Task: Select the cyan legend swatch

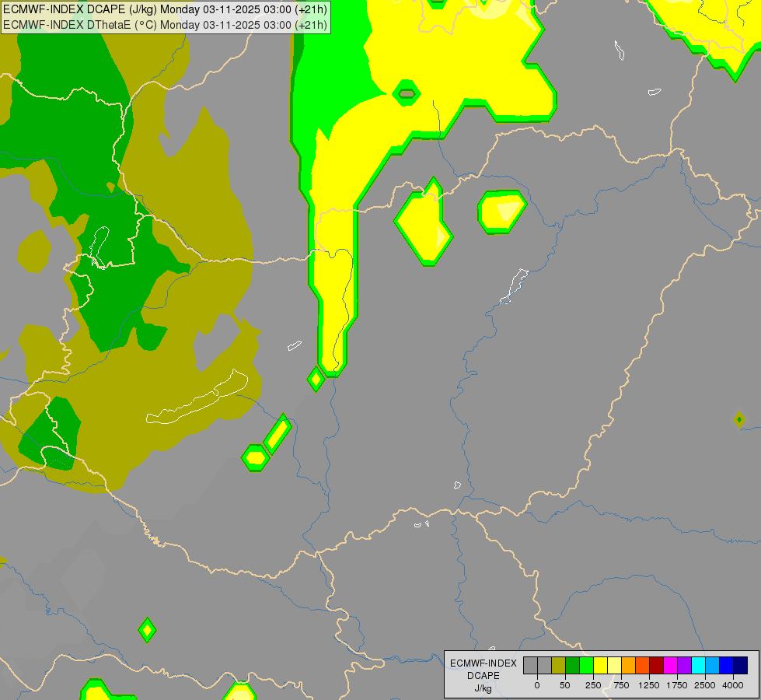Action: coord(699,666)
